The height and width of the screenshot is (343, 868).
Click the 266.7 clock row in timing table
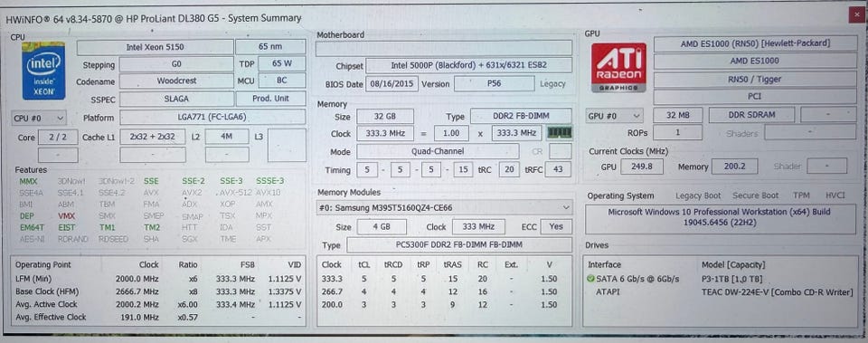tap(443, 291)
